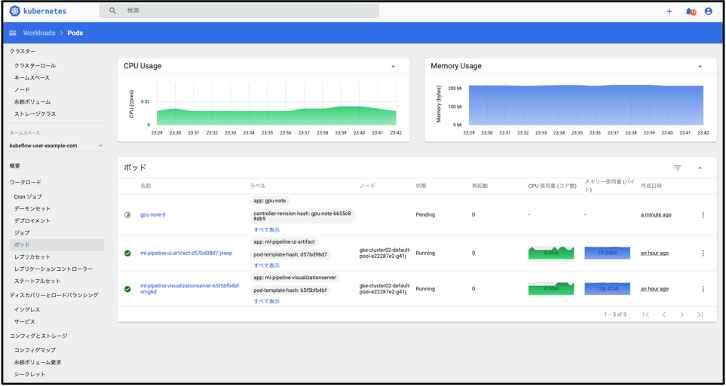Screen dimensions: 726x386
Task: Expand labels with すべて表示 for gpu-note-0
Action: coord(267,230)
